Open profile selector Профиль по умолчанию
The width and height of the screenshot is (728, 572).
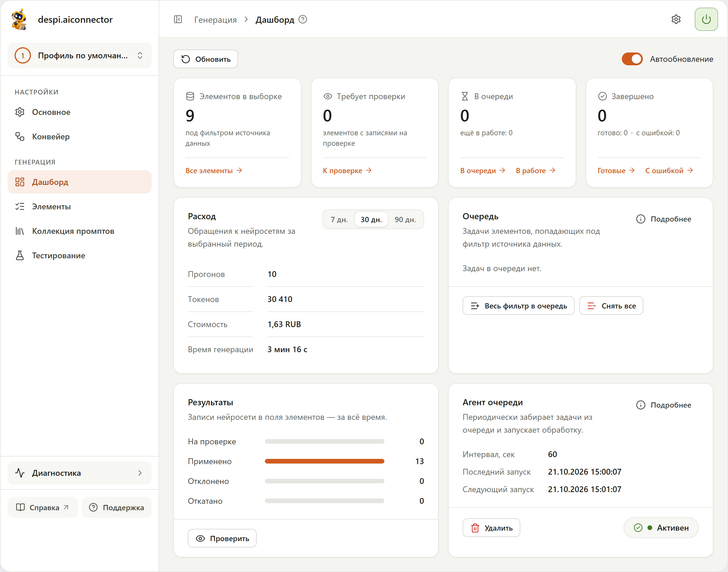79,56
